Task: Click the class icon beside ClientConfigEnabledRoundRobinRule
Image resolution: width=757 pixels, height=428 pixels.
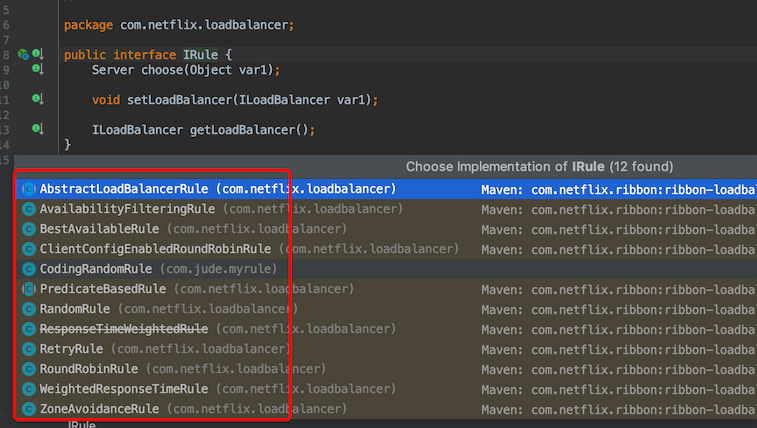Action: pyautogui.click(x=29, y=249)
